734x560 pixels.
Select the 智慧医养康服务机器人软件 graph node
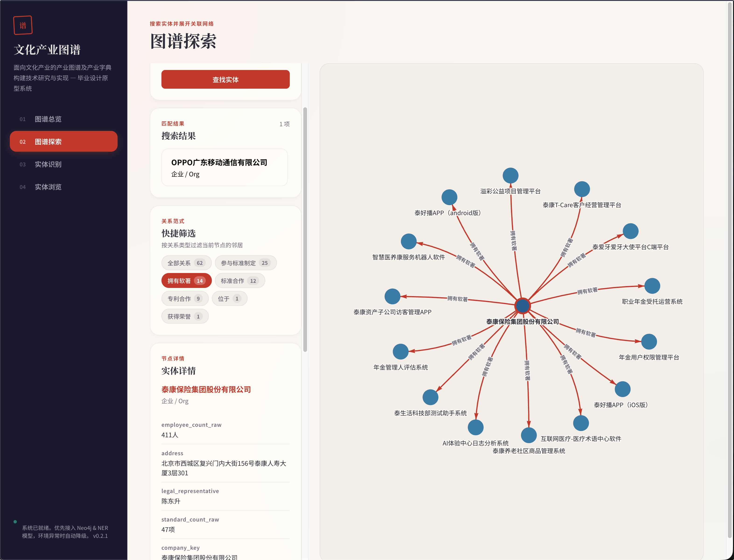coord(408,241)
